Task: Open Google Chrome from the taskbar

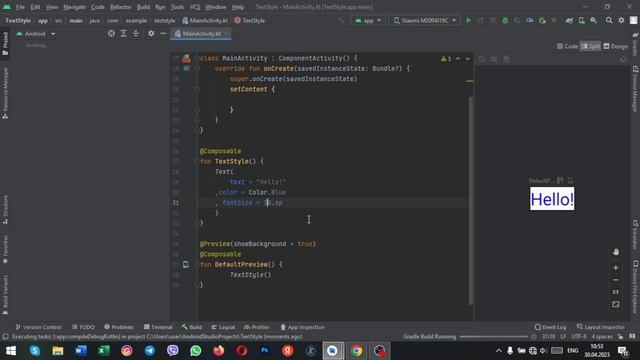Action: 356,351
